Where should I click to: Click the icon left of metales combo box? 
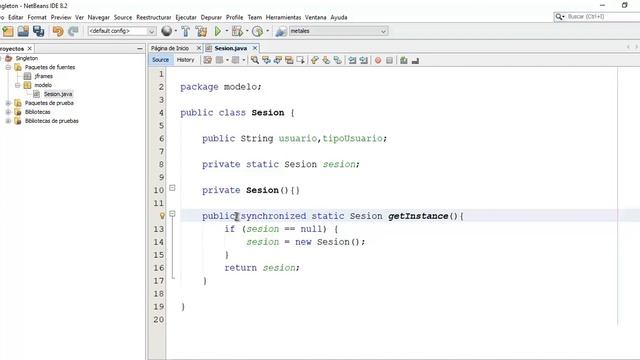(280, 31)
